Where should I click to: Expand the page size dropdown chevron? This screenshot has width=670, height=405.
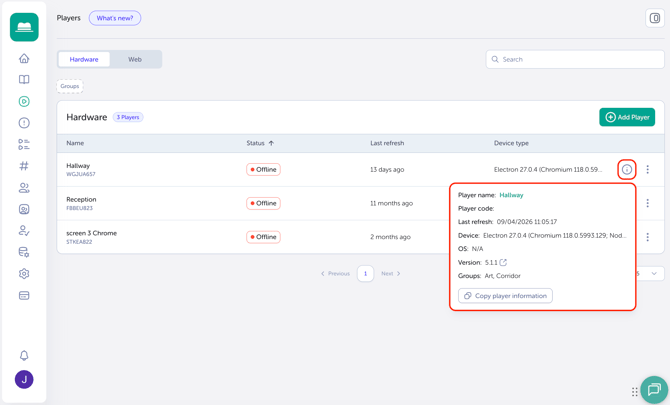pos(654,273)
